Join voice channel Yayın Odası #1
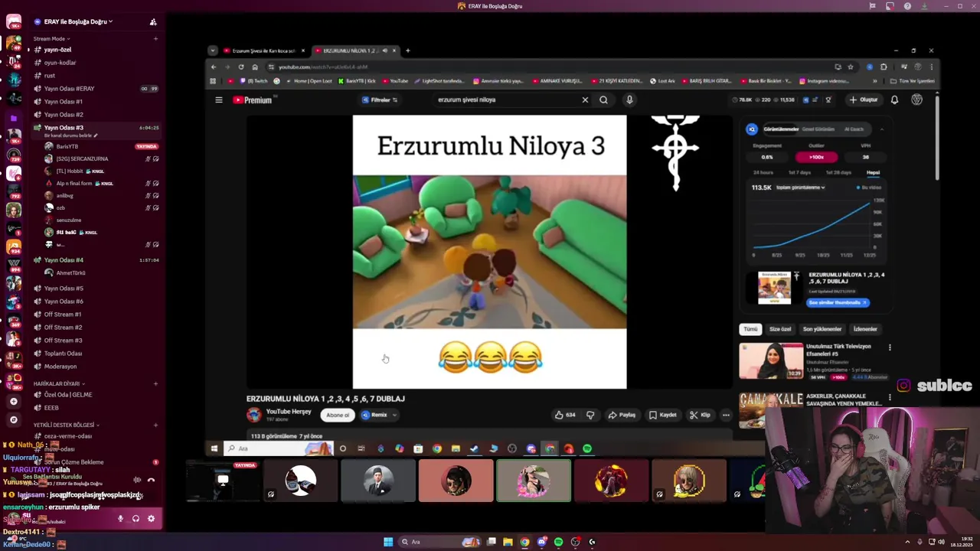 click(63, 102)
